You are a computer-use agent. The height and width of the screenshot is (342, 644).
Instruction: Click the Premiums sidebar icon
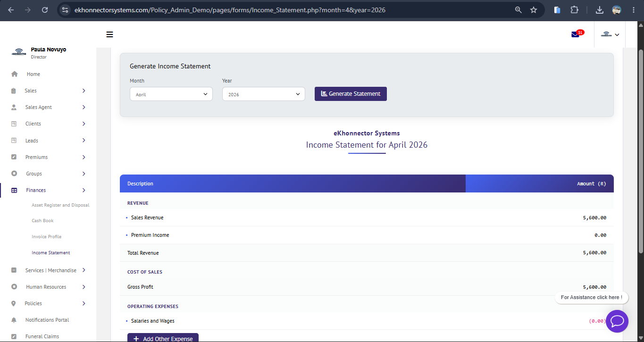(x=14, y=157)
